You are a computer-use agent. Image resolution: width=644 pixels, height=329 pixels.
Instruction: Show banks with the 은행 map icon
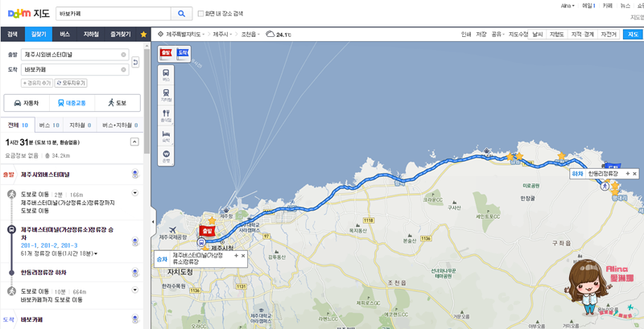click(166, 156)
